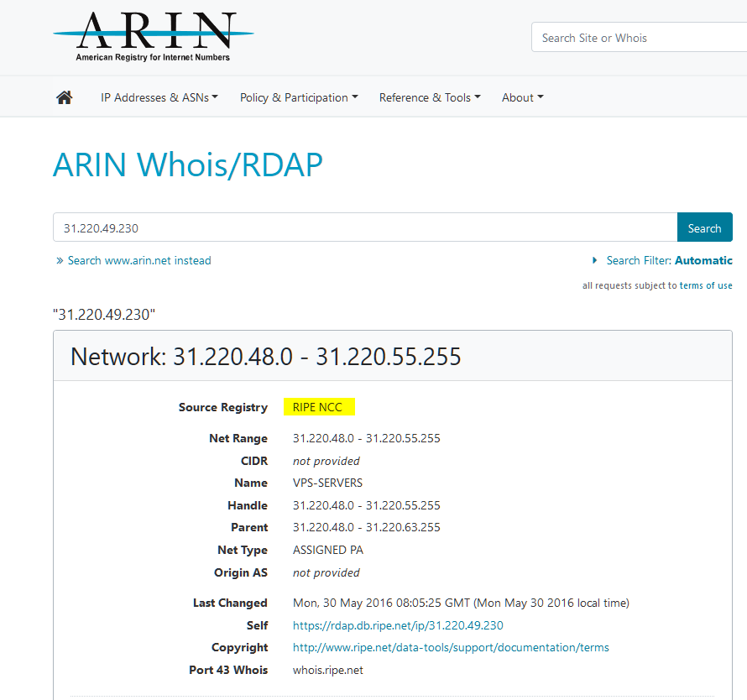Screen dimensions: 747x700
Task: Open the IP Addresses & ASNs menu
Action: click(x=159, y=97)
